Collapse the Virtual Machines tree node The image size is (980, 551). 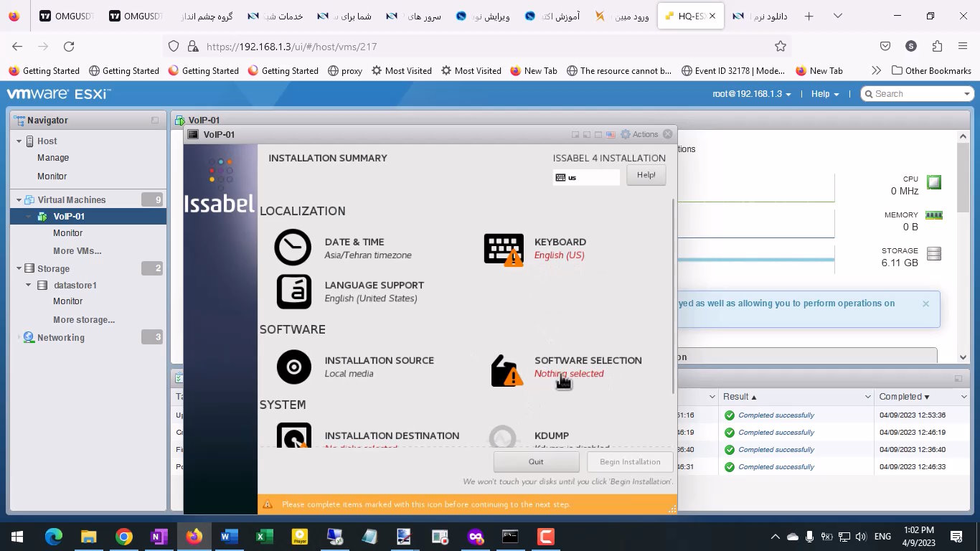point(19,200)
